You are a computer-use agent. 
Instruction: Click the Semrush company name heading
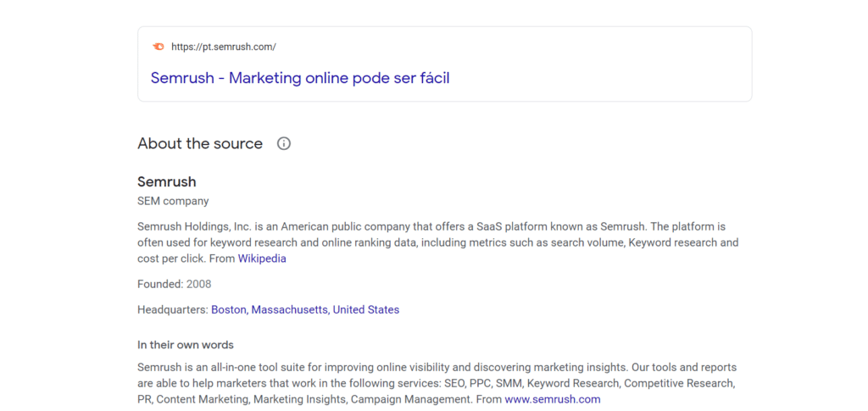167,181
